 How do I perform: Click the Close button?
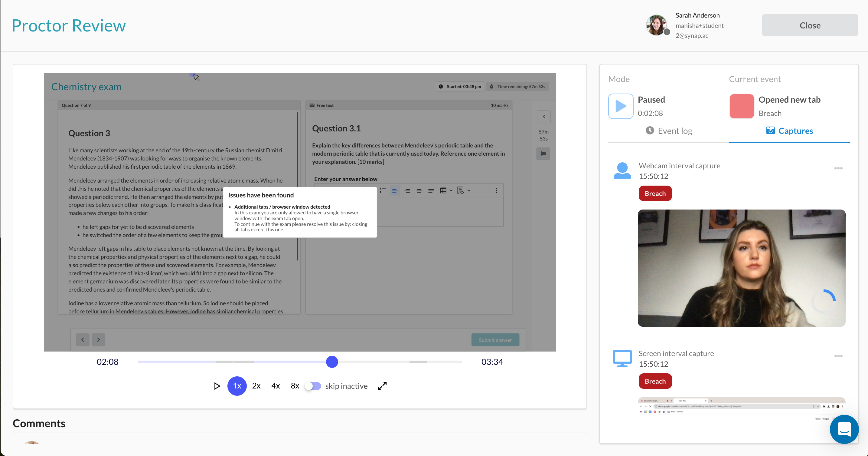tap(810, 25)
